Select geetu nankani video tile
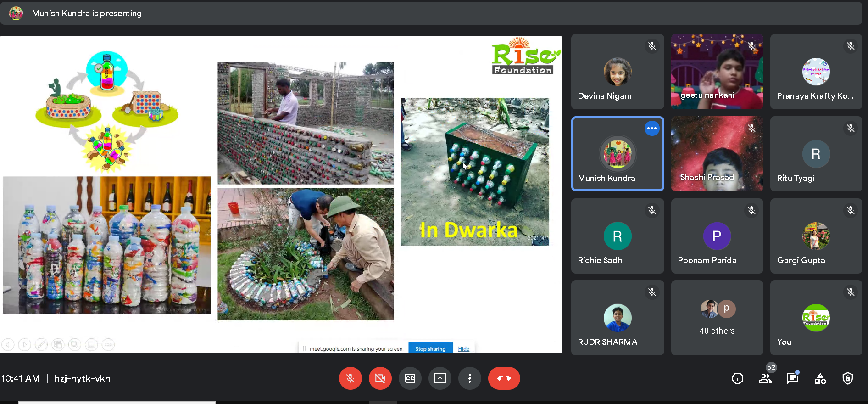The image size is (868, 404). 717,72
